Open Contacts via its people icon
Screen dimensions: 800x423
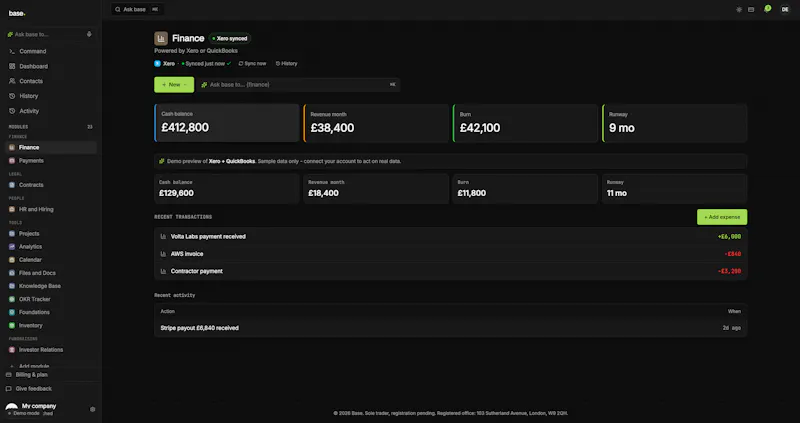click(12, 81)
